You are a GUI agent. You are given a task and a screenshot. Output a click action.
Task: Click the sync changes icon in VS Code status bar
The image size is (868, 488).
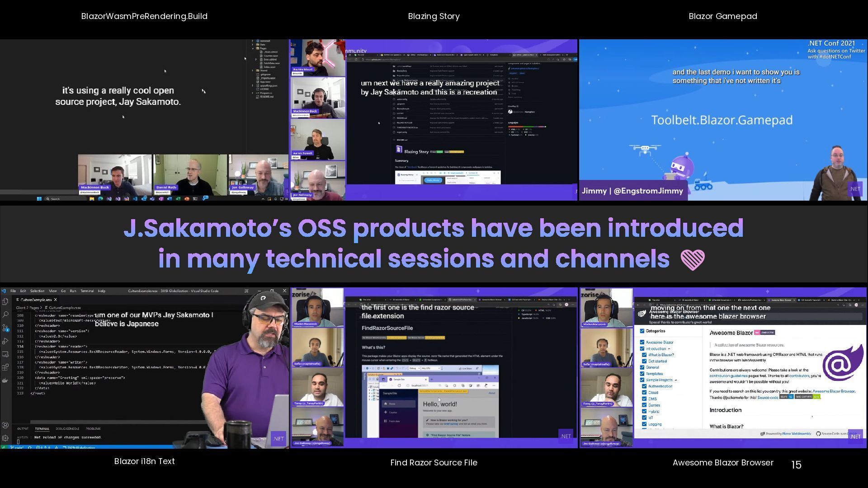(30, 447)
